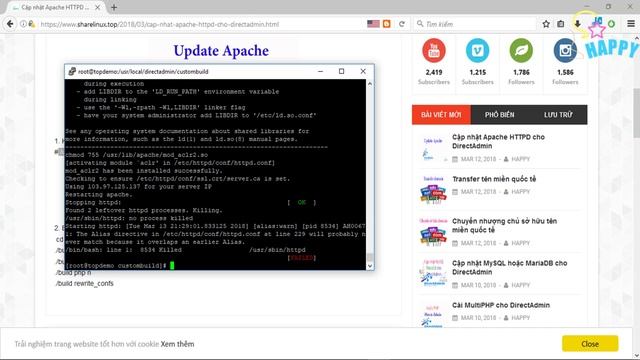The width and height of the screenshot is (640, 360).
Task: Open article Cập nhật Apache HTTPD cho DirectAdmin
Action: (x=498, y=141)
